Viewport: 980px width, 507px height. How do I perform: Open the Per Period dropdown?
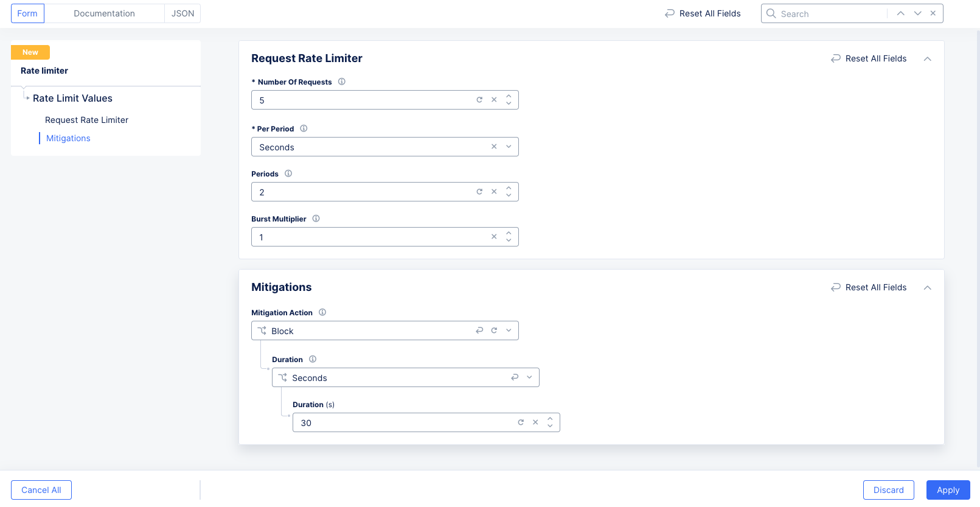tap(509, 147)
